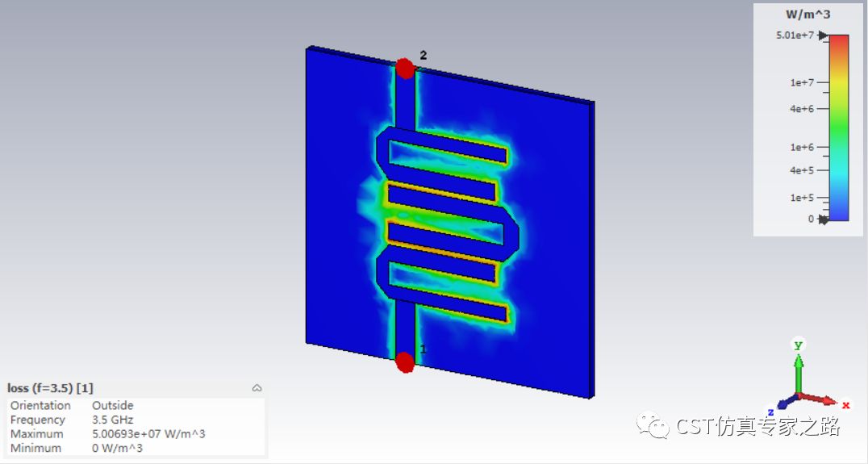Click the '1e+7' tick label on legend
This screenshot has height=464, width=868.
tap(802, 82)
